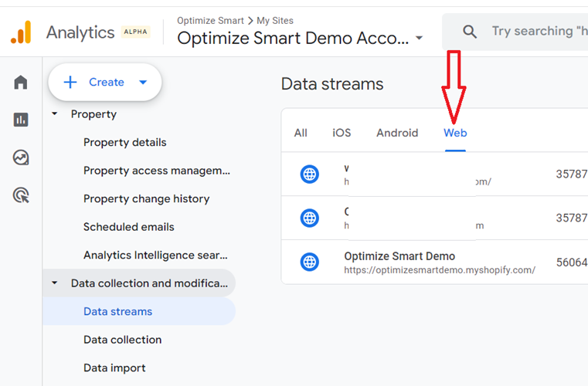Open Property change history

(147, 198)
